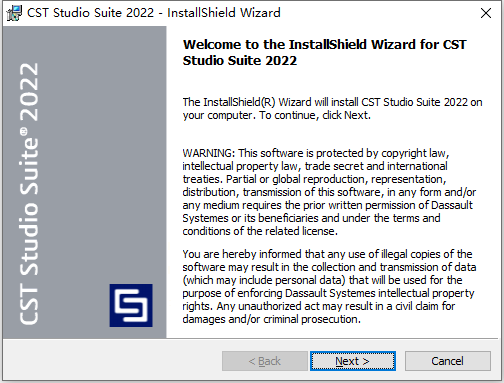Click the registered trademark symbol in the sidebar
The height and width of the screenshot is (383, 504).
[24, 132]
